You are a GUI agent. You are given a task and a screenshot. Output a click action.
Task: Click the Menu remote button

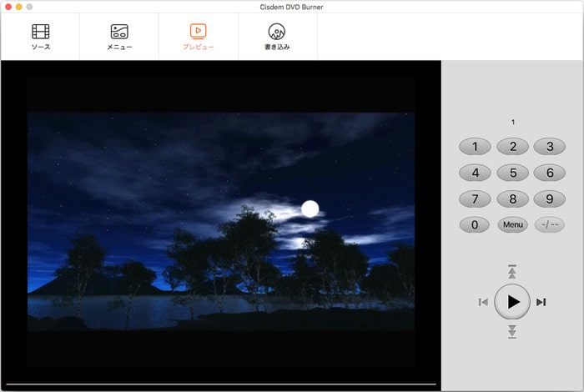tap(513, 225)
